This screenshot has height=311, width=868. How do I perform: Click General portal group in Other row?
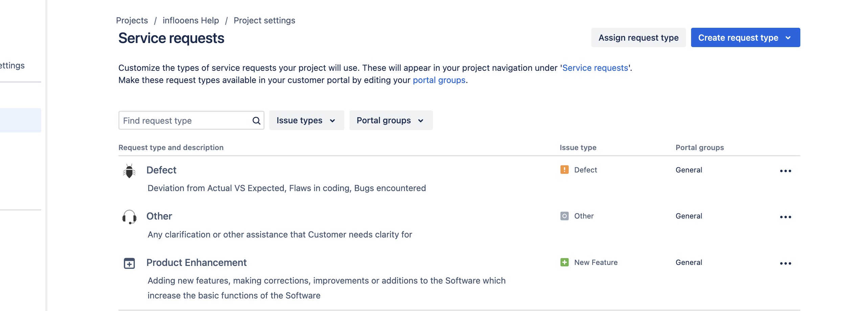pos(689,216)
